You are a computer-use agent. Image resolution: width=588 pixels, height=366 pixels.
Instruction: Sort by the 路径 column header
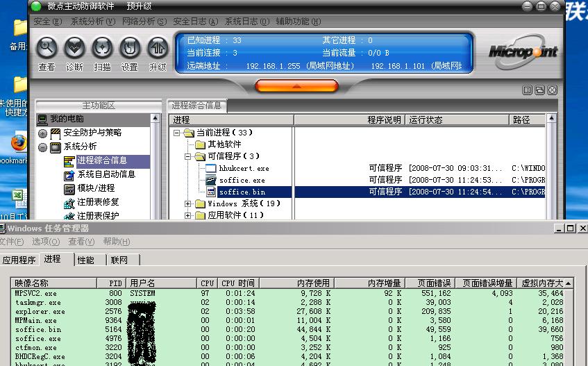coord(527,120)
